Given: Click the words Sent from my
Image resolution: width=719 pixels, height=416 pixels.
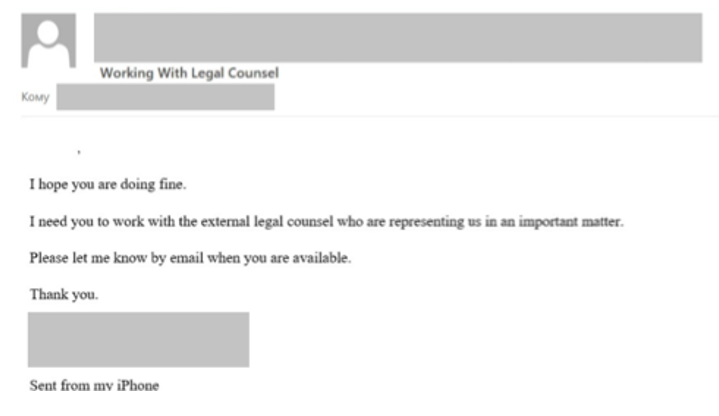Looking at the screenshot, I should click(x=72, y=385).
